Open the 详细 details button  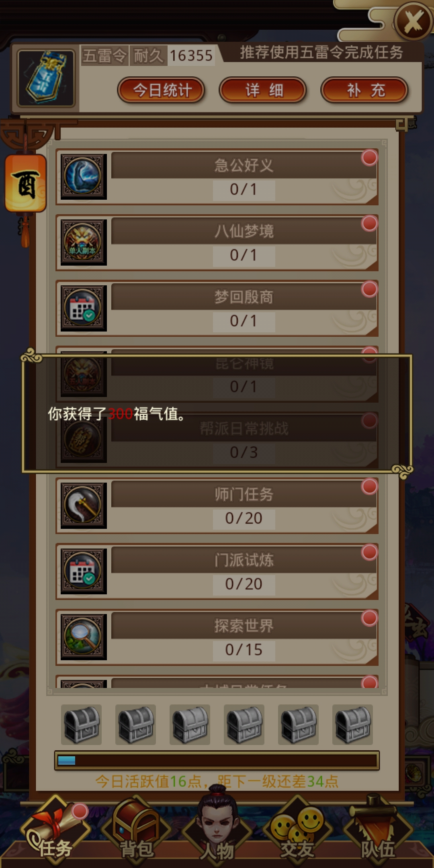pos(263,90)
